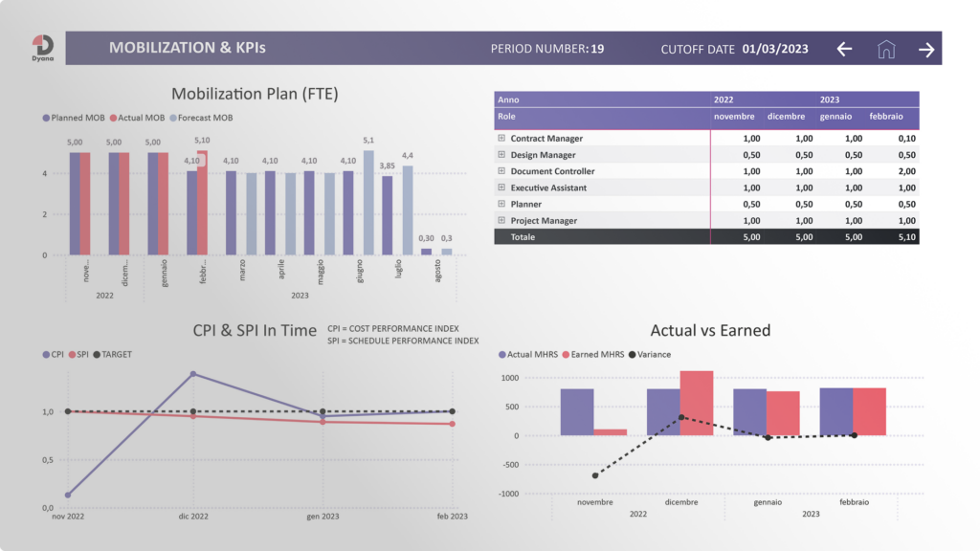Image resolution: width=980 pixels, height=551 pixels.
Task: Click the CPI peak point at dic 2022
Action: click(193, 374)
